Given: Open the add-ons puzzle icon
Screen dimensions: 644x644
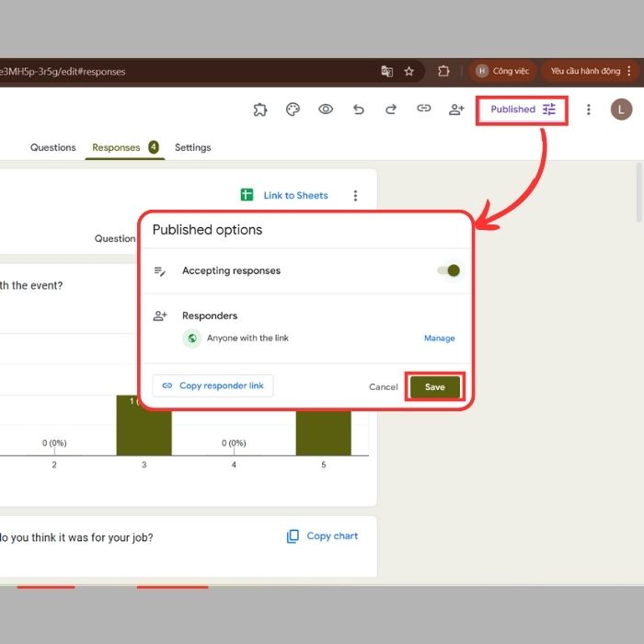Looking at the screenshot, I should 260,109.
